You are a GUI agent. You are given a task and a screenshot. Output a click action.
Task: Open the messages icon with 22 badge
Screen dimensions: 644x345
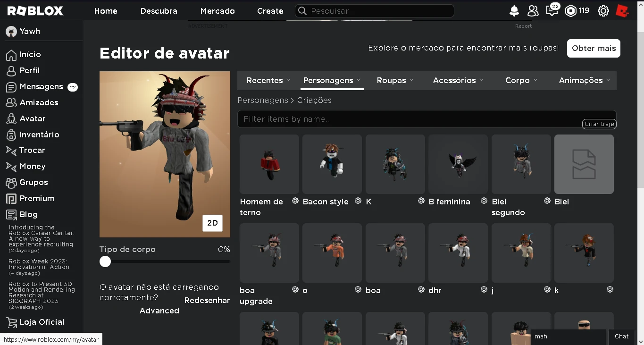click(552, 10)
